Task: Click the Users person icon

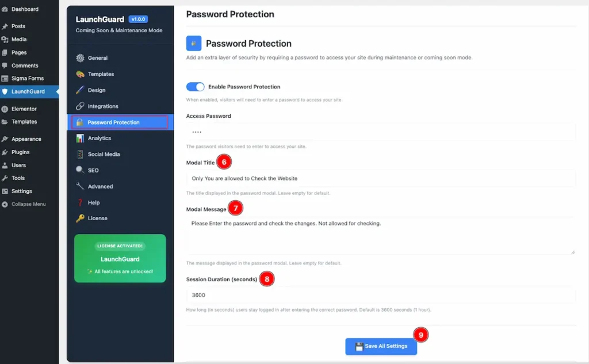Action: click(5, 165)
